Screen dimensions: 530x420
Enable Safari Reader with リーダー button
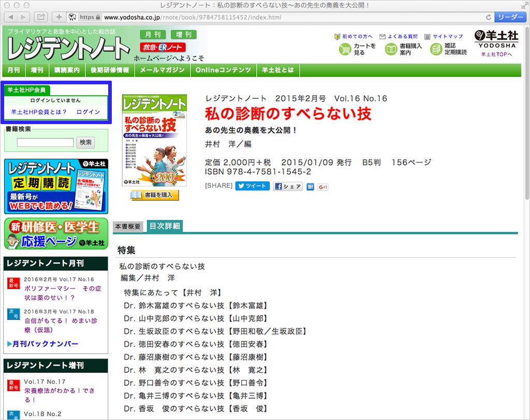click(x=509, y=17)
